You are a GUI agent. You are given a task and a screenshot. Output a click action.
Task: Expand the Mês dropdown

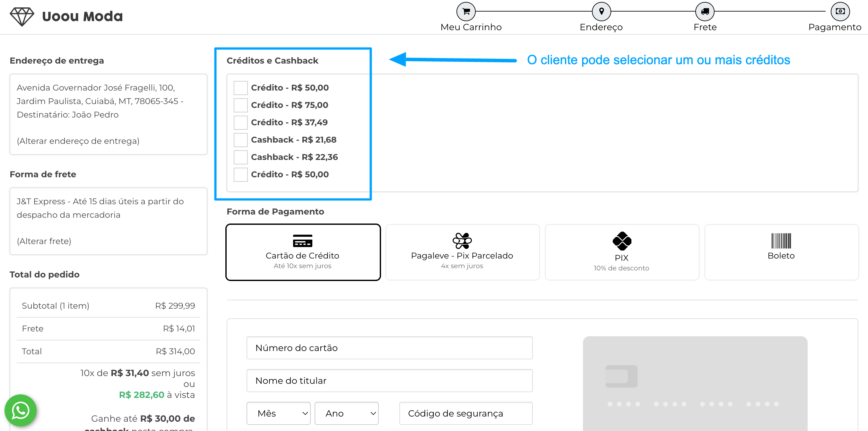pos(278,413)
